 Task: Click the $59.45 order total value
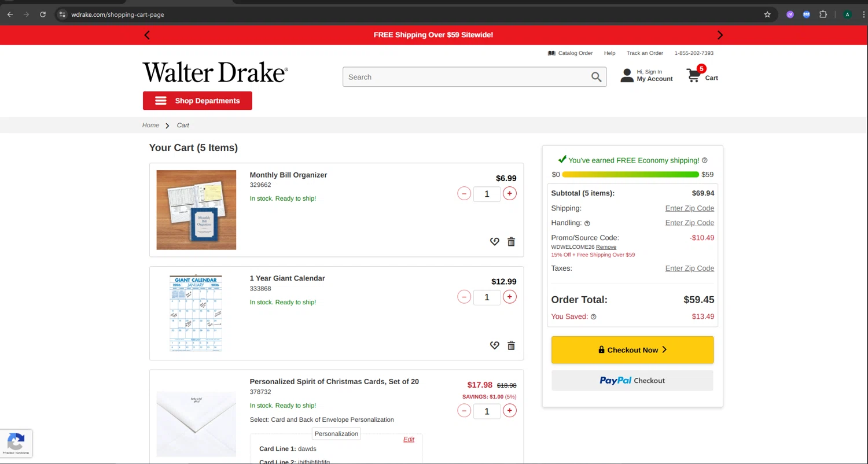pos(698,300)
